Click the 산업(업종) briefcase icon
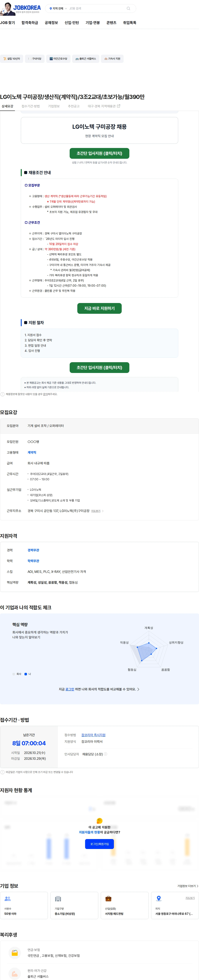 point(108,899)
